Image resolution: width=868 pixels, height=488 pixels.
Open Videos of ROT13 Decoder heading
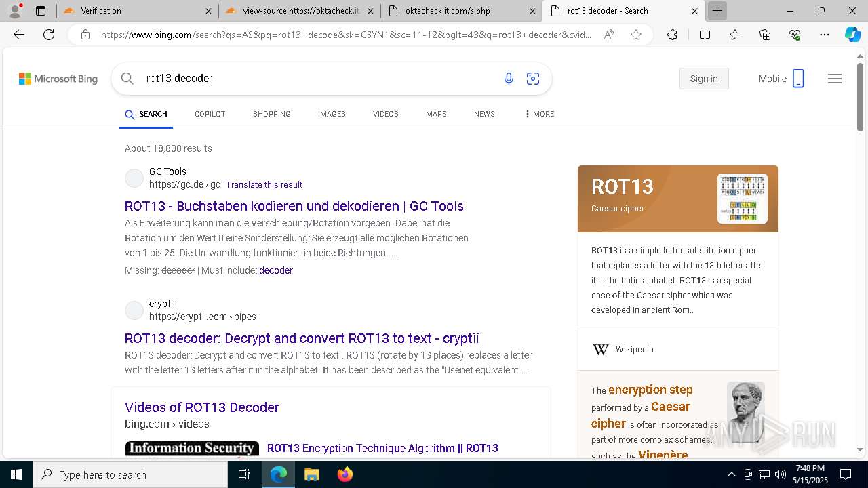202,407
